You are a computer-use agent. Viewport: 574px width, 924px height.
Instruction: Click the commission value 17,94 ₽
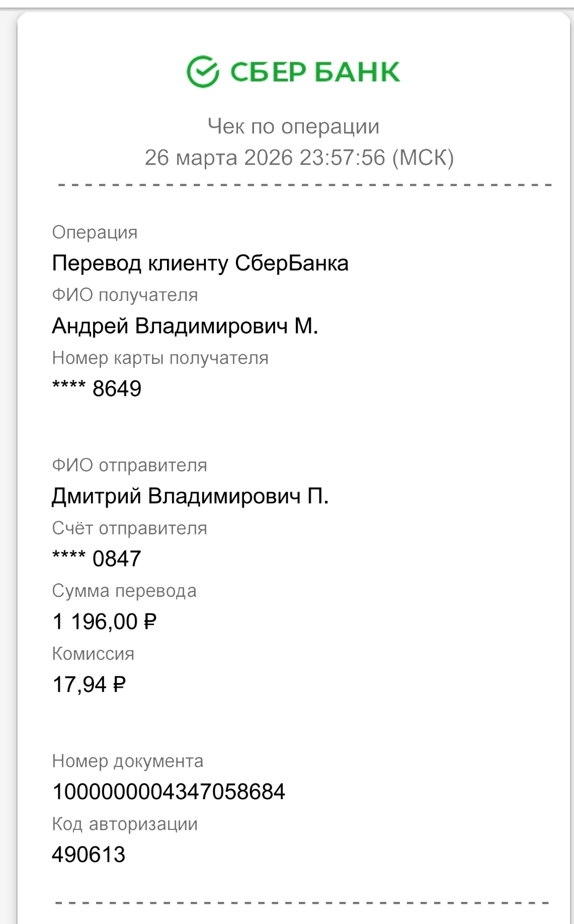tap(89, 684)
